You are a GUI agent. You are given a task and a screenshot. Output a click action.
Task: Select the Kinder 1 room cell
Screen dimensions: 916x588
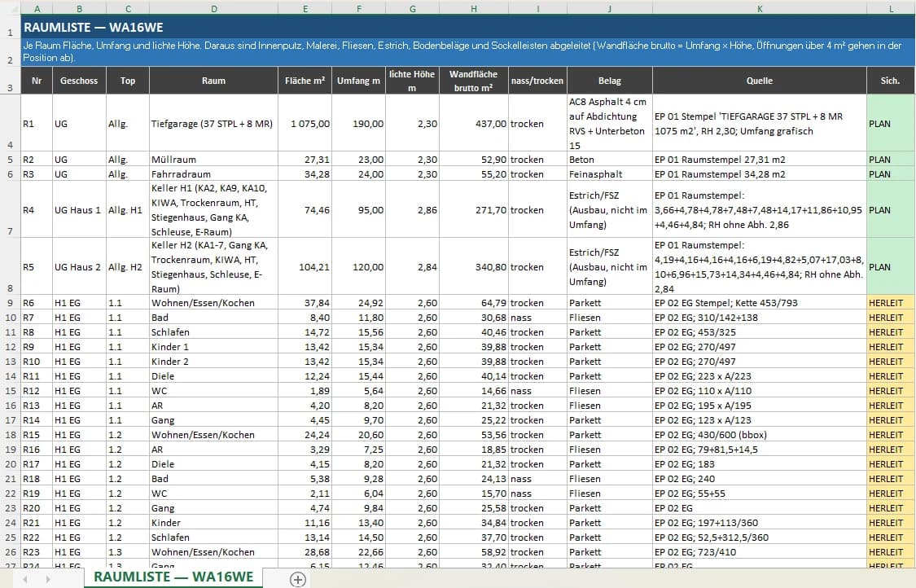click(214, 347)
